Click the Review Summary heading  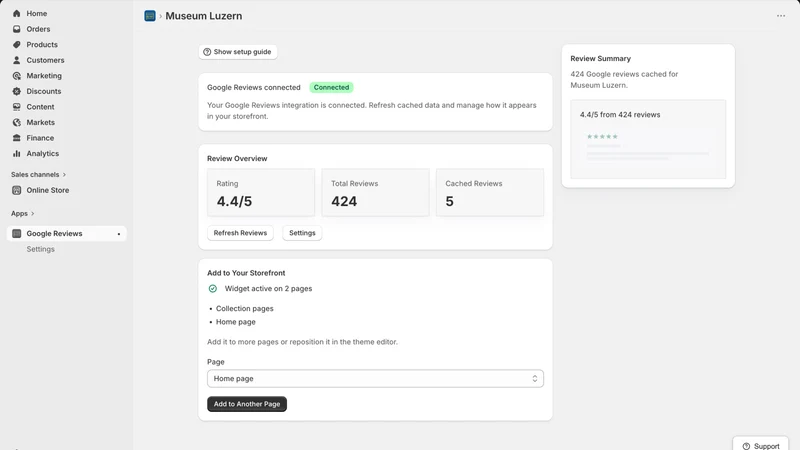pyautogui.click(x=601, y=59)
